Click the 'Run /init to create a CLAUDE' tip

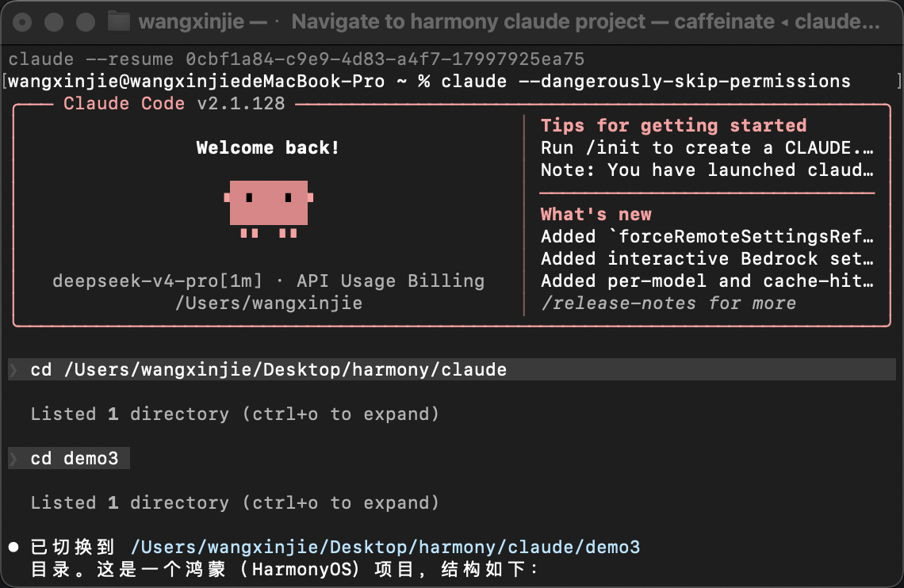[707, 148]
